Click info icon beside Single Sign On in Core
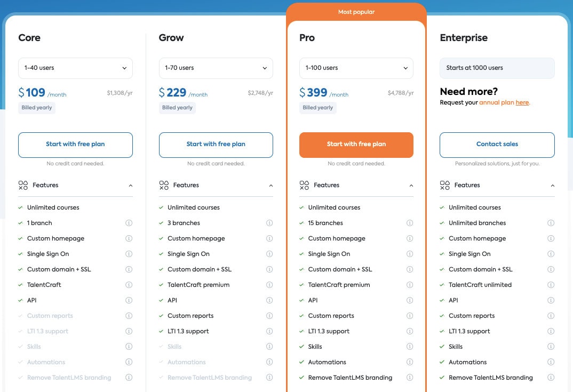 click(x=129, y=254)
